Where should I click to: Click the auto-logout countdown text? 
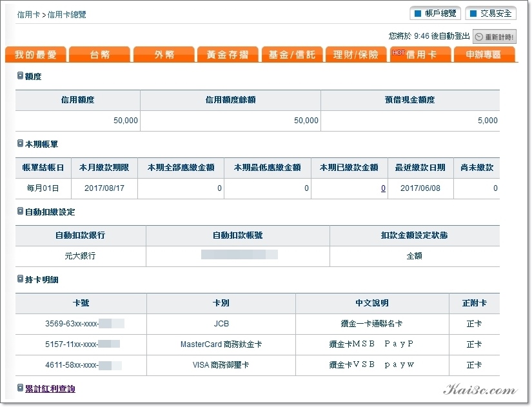tap(429, 36)
